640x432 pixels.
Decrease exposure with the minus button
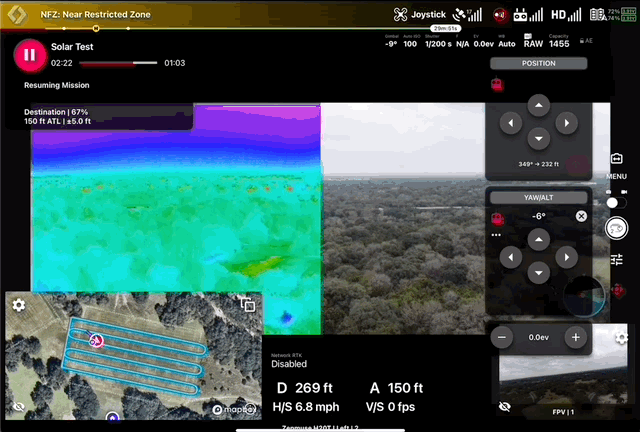click(x=502, y=337)
